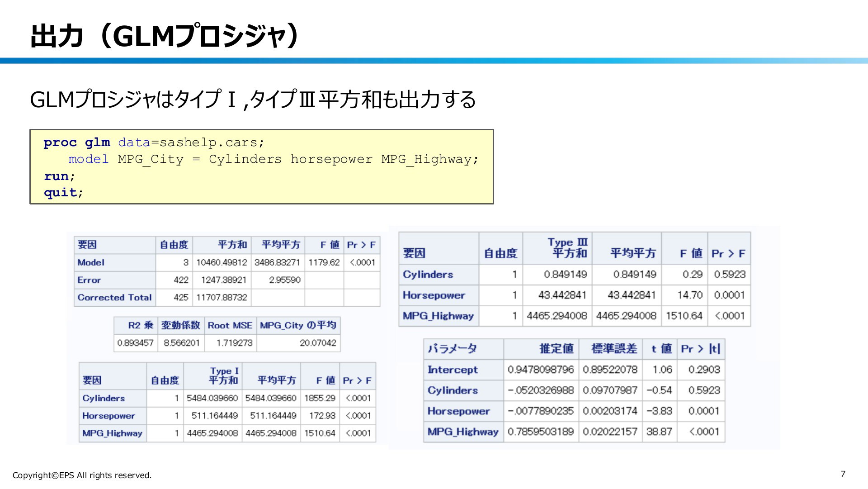Viewport: 868px width, 489px height.
Task: Click the R-square value 0.893457
Action: 135,343
